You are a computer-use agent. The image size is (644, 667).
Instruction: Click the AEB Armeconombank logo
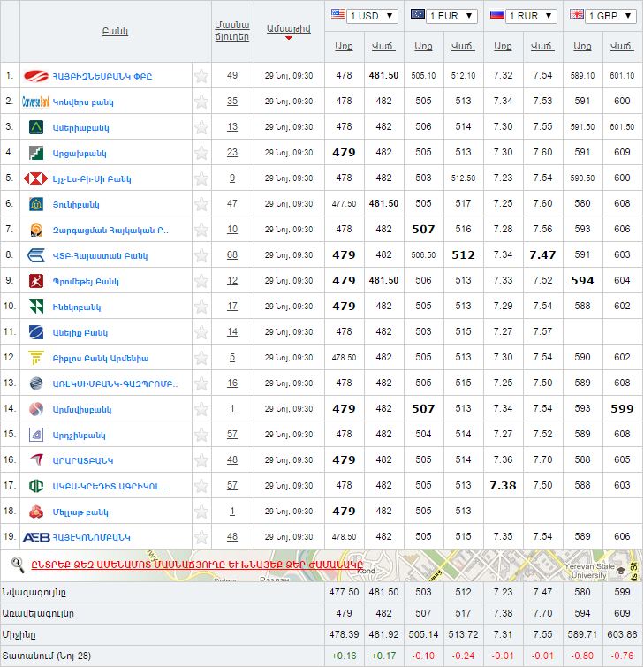click(36, 537)
